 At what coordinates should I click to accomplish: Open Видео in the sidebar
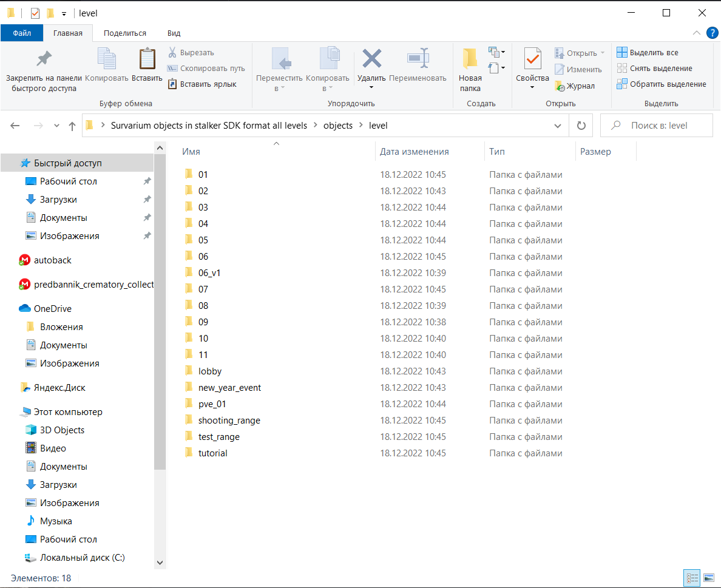pos(53,448)
